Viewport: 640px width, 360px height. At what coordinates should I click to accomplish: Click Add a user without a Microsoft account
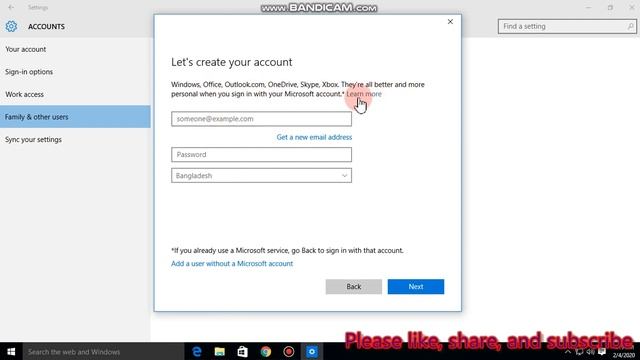tap(232, 264)
